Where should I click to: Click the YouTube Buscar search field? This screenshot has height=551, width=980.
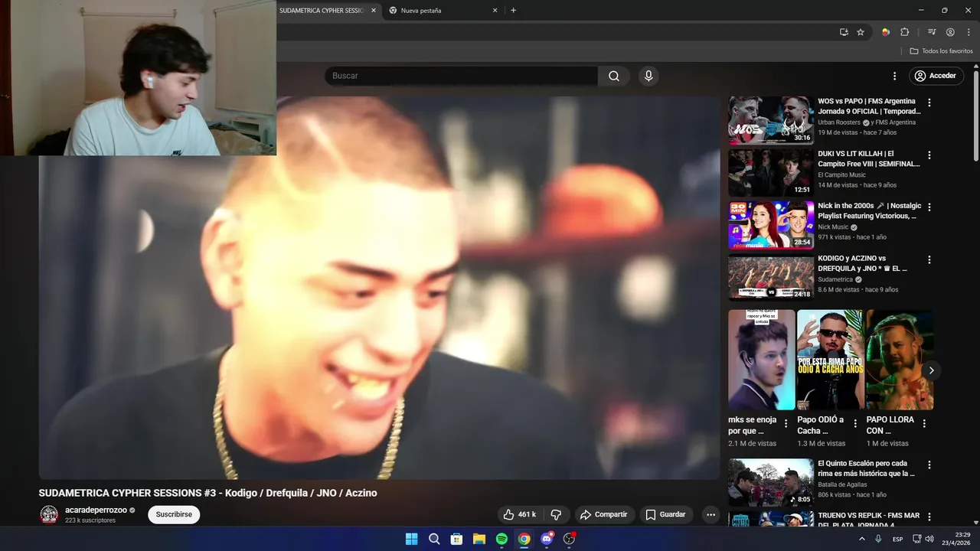pyautogui.click(x=461, y=76)
